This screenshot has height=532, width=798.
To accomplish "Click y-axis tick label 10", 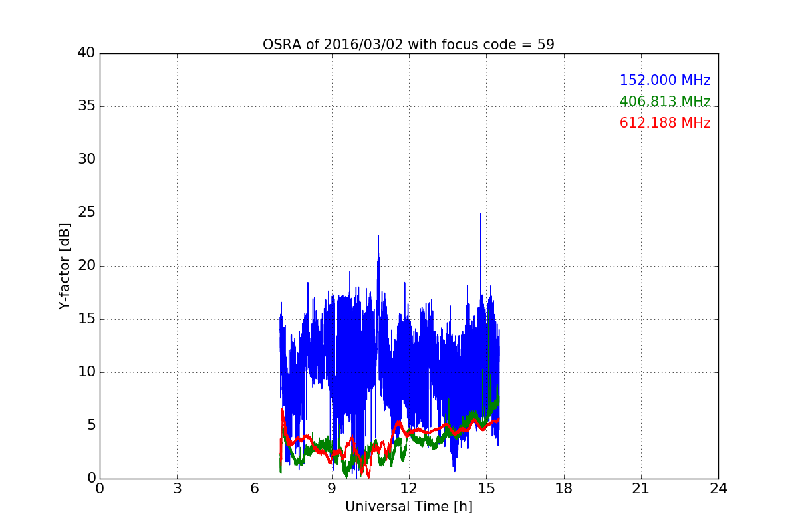I will point(86,372).
